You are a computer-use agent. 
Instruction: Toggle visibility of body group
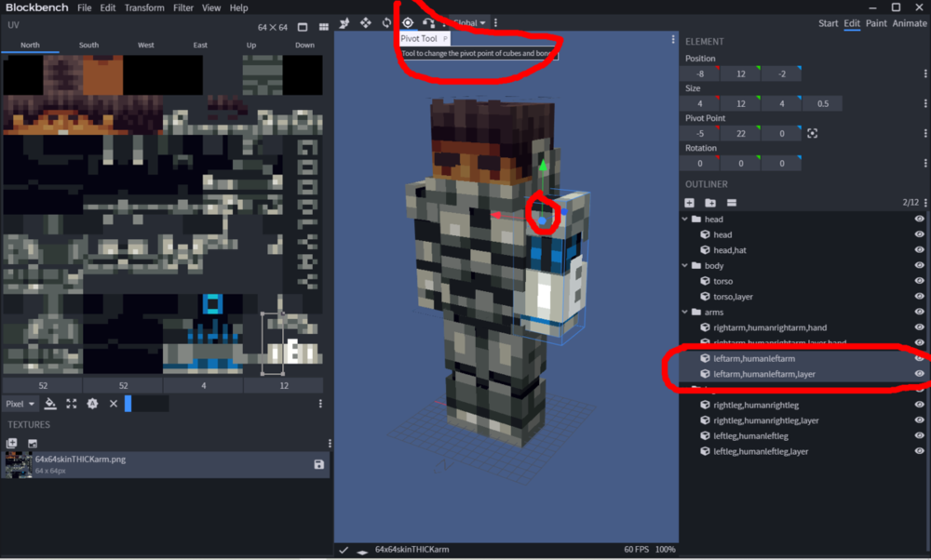919,265
